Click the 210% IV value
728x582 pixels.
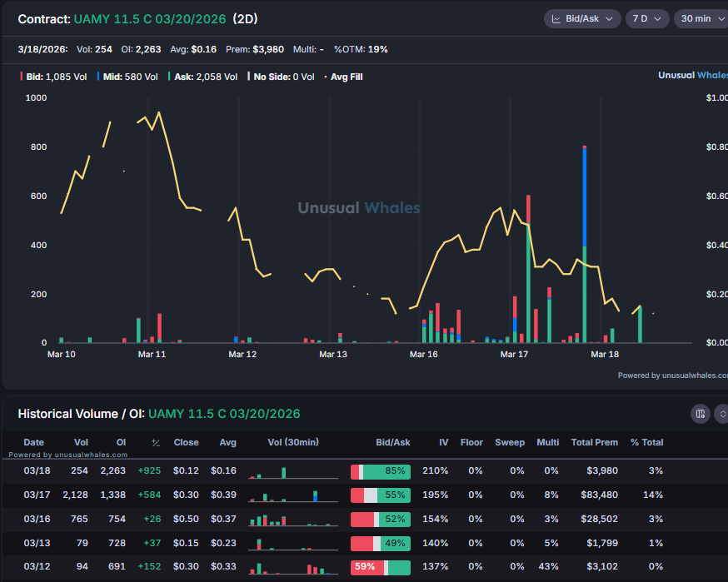435,470
